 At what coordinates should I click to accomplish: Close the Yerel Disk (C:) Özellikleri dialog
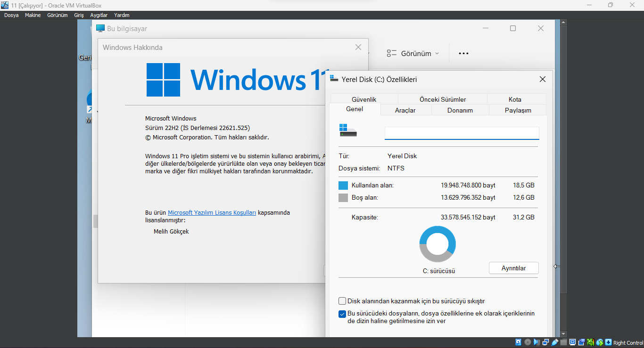coord(543,79)
